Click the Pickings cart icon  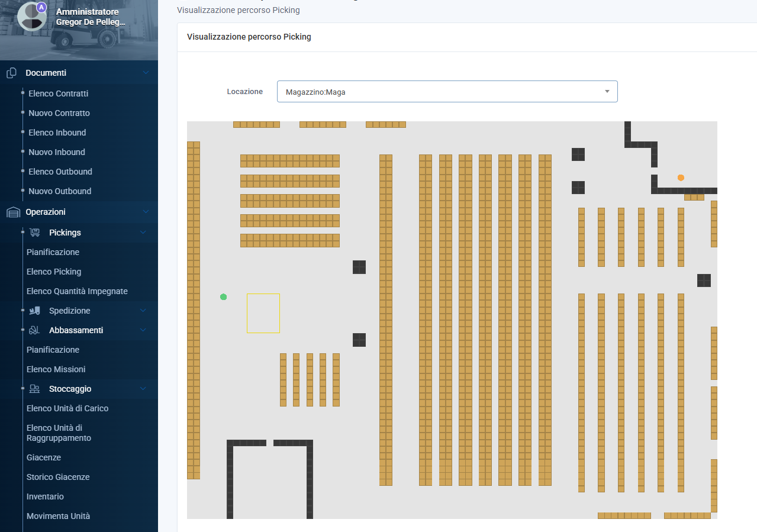click(35, 233)
